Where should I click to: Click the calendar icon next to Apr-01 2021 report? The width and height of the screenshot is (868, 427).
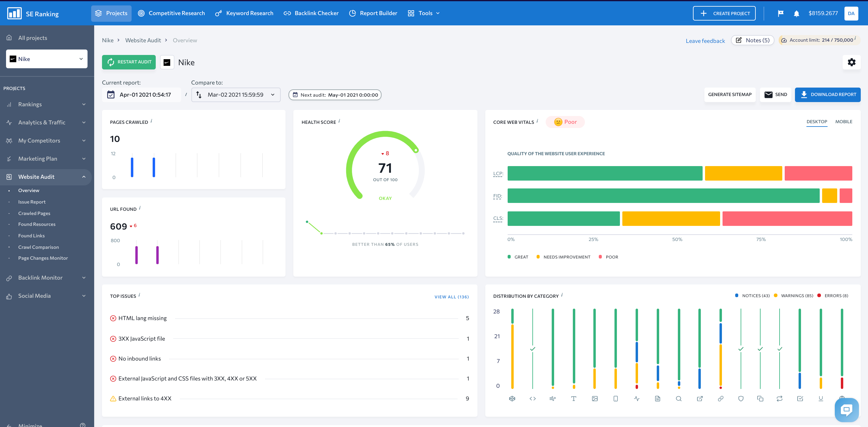[111, 95]
